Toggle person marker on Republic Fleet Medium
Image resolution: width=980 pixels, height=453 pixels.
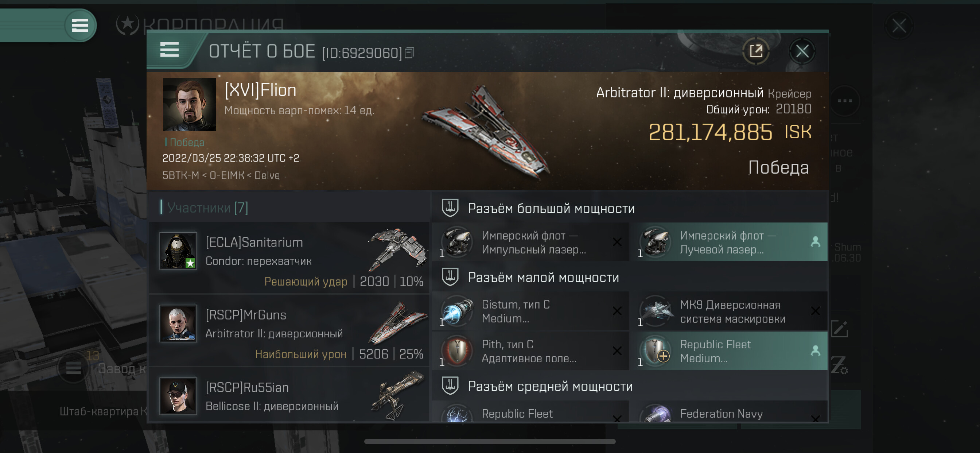pos(815,351)
